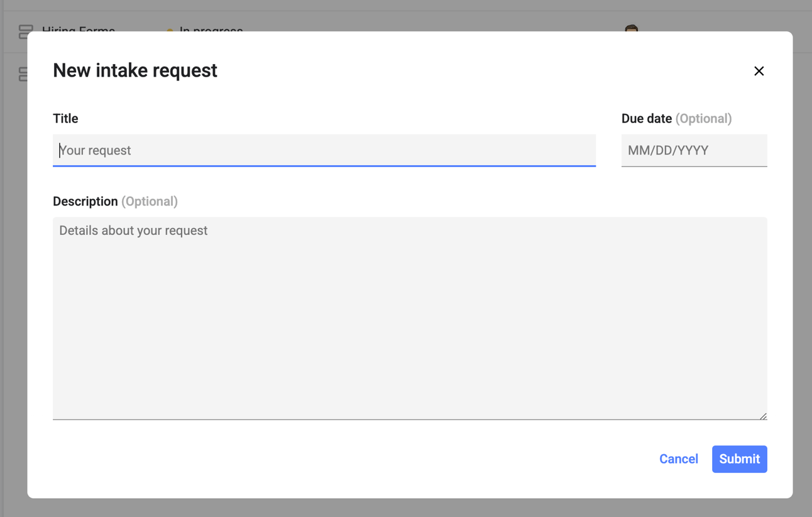The height and width of the screenshot is (517, 812).
Task: Open the Hiring Forms entry
Action: pyautogui.click(x=78, y=31)
